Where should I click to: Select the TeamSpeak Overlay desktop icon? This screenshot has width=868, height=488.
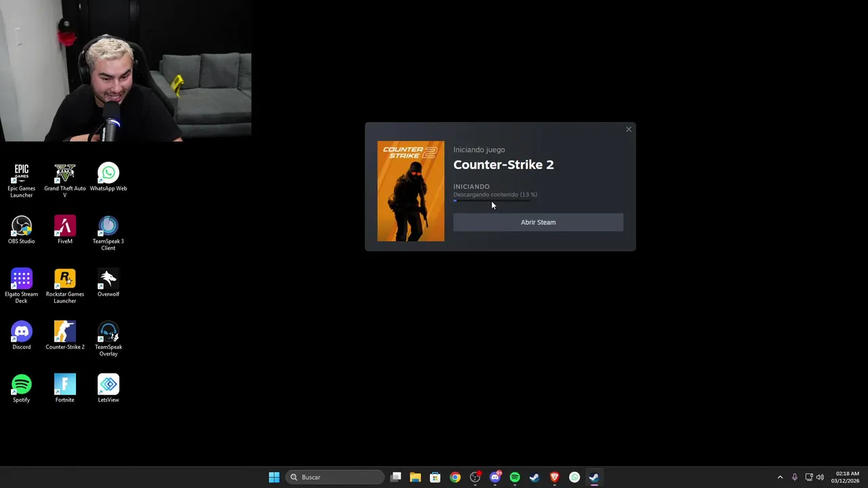click(x=108, y=339)
